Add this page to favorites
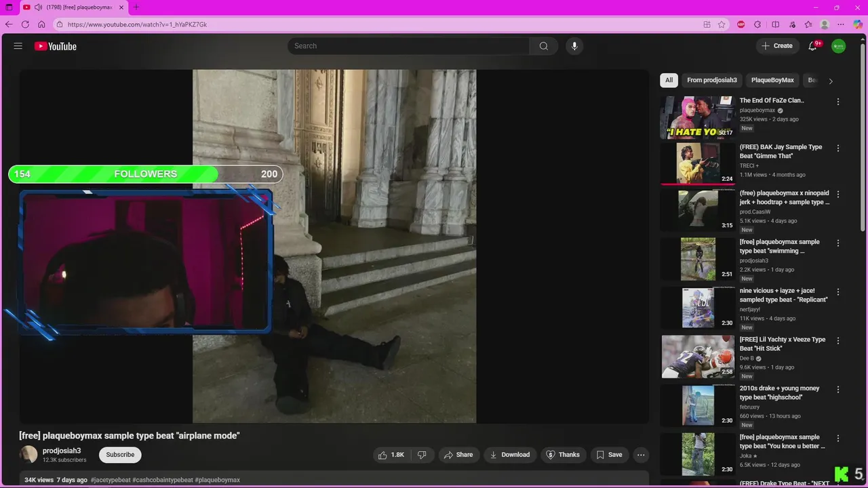Viewport: 868px width, 488px height. pos(722,24)
